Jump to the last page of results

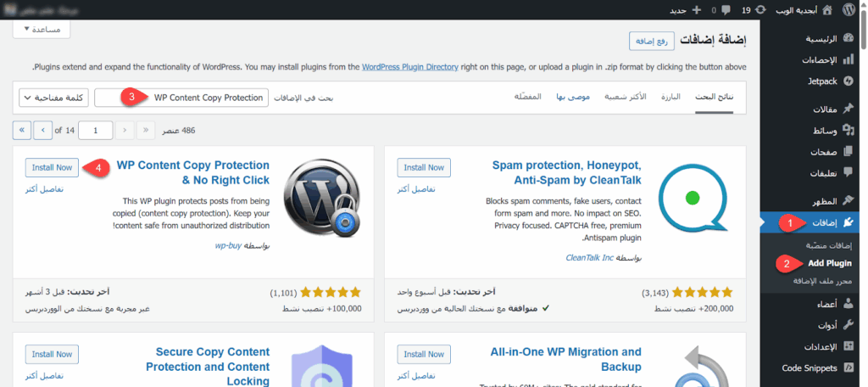pyautogui.click(x=22, y=130)
